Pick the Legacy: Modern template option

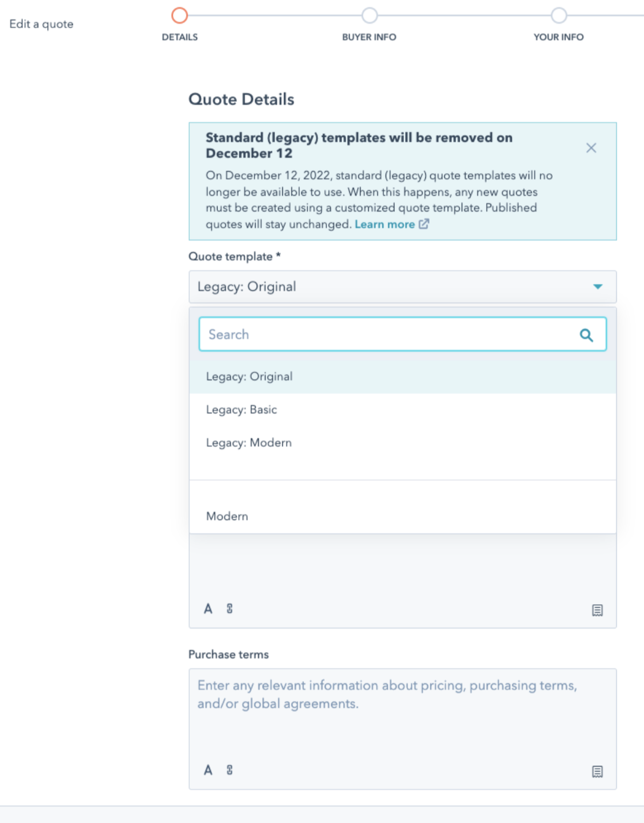[x=249, y=443]
